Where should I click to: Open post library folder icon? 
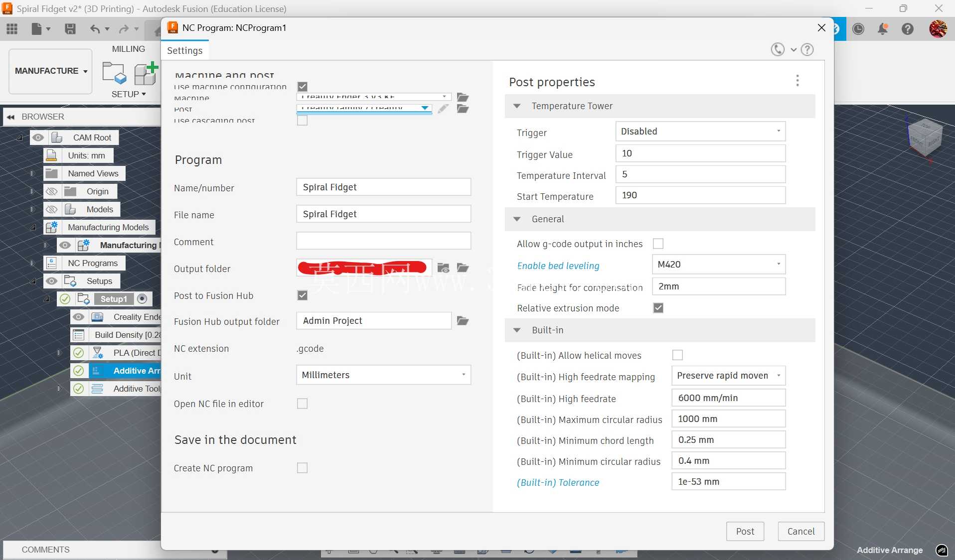463,109
